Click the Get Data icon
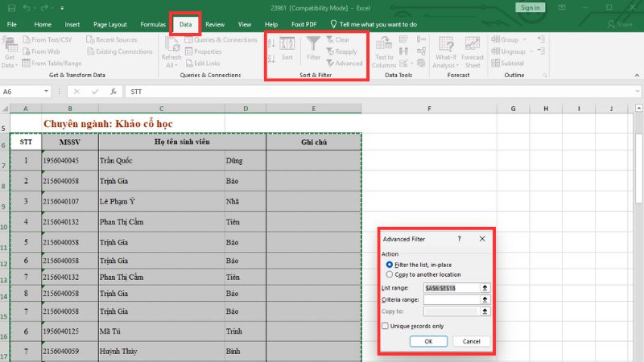This screenshot has height=362, width=644. click(10, 51)
